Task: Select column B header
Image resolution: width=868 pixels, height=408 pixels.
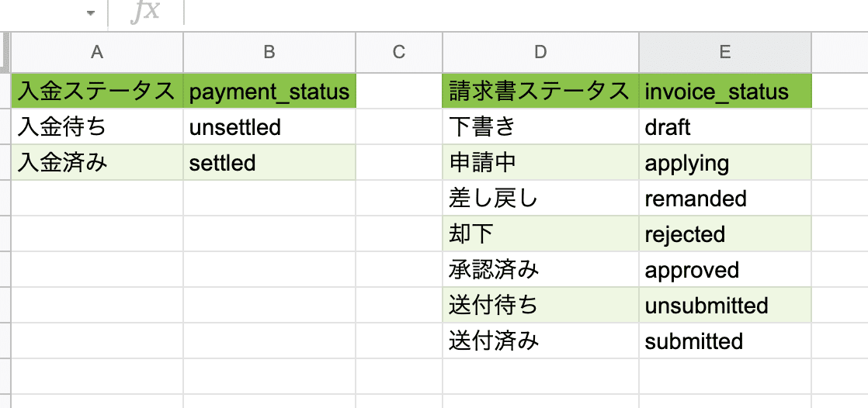Action: [x=269, y=52]
